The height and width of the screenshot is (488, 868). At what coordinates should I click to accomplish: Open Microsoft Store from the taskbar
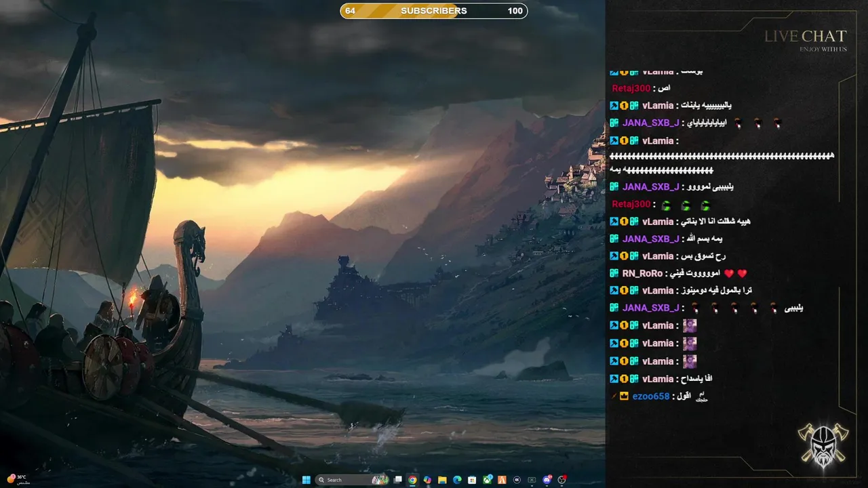pyautogui.click(x=472, y=480)
